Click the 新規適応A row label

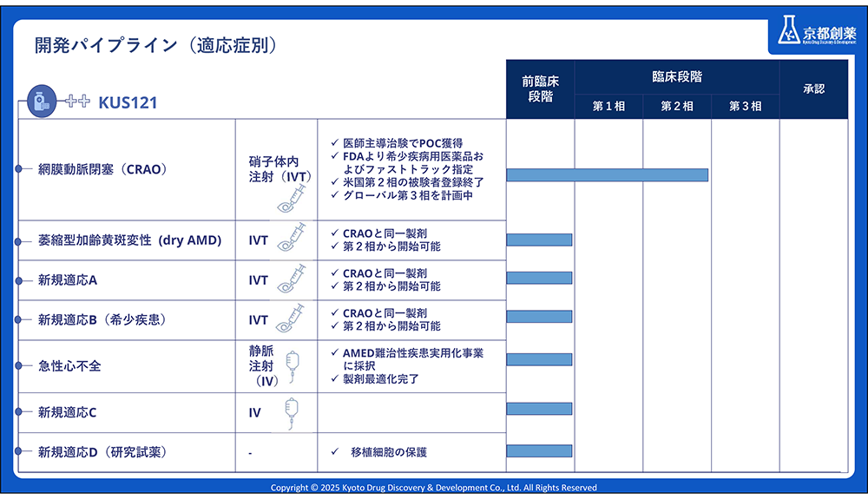pos(68,280)
